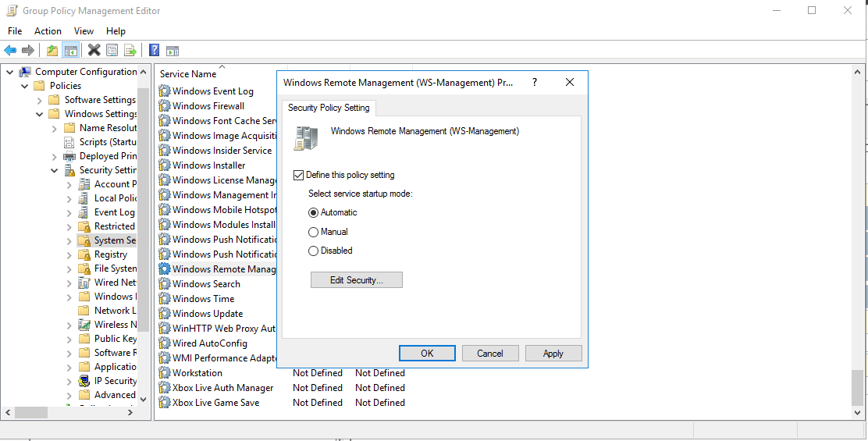The height and width of the screenshot is (441, 868).
Task: Click the Edit Security... button
Action: pos(357,280)
